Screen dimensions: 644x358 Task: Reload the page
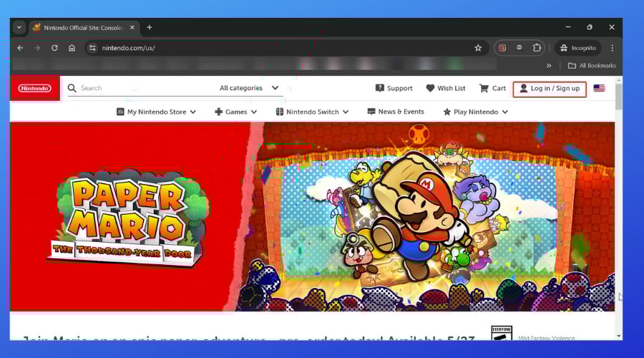tap(54, 48)
